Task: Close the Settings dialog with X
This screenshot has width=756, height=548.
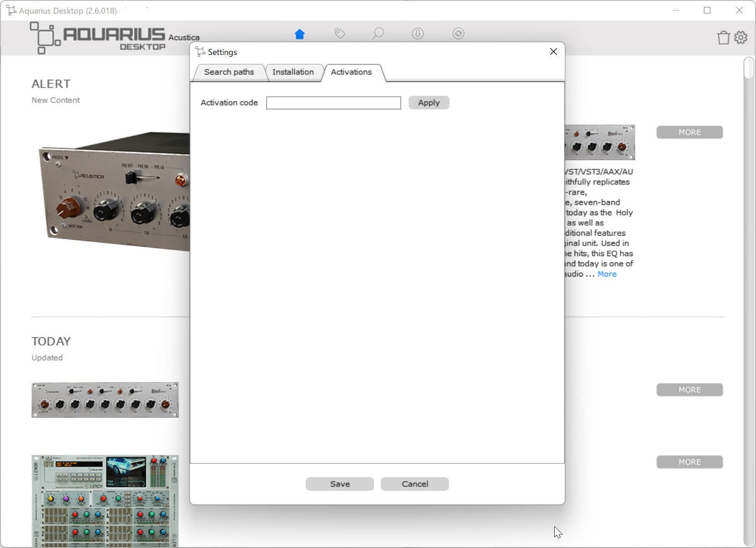Action: point(553,52)
